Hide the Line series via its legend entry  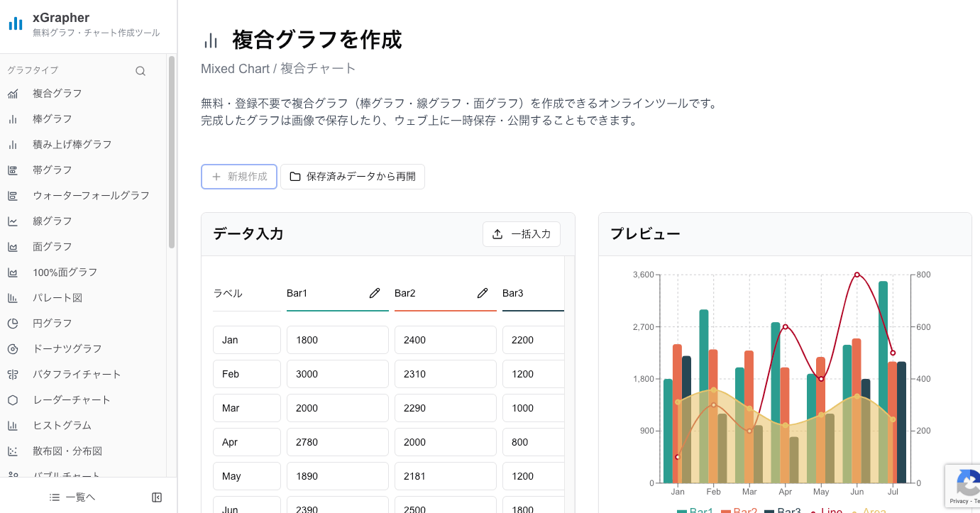click(827, 510)
